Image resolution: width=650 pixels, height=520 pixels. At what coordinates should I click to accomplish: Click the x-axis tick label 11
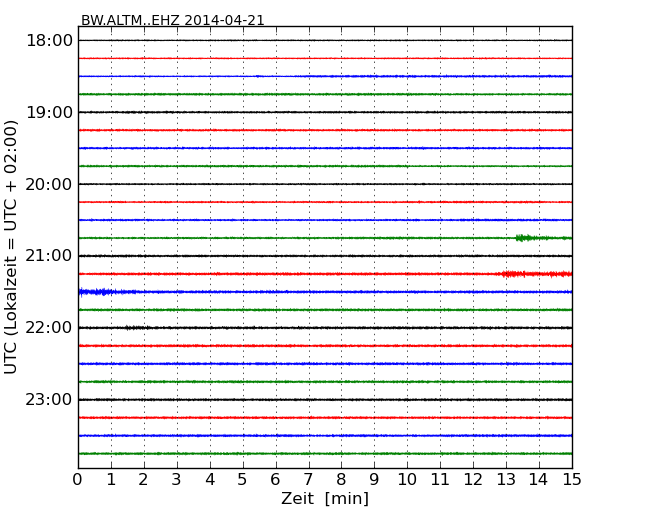point(440,480)
